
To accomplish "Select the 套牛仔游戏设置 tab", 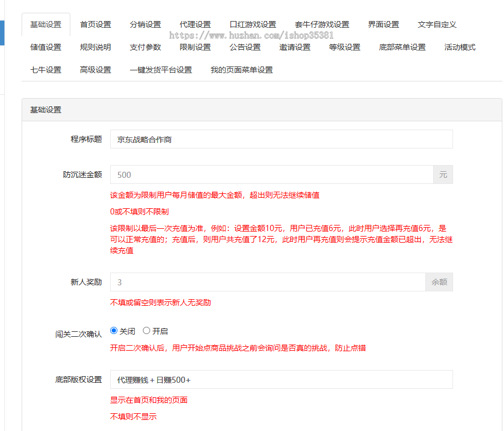I will click(x=322, y=24).
